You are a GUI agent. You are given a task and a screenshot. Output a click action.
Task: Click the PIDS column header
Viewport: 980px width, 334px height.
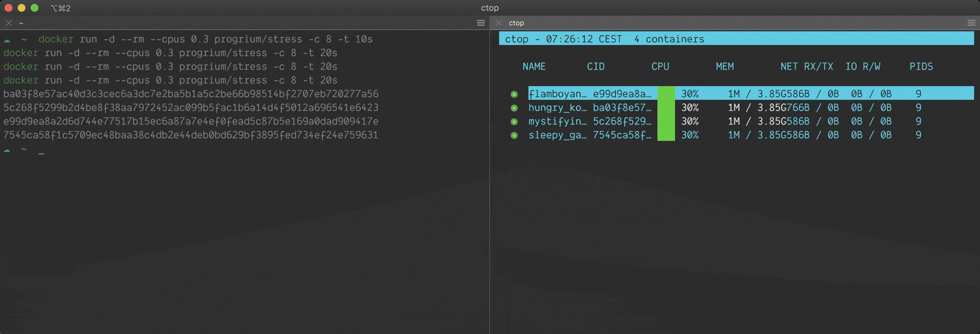click(x=921, y=67)
